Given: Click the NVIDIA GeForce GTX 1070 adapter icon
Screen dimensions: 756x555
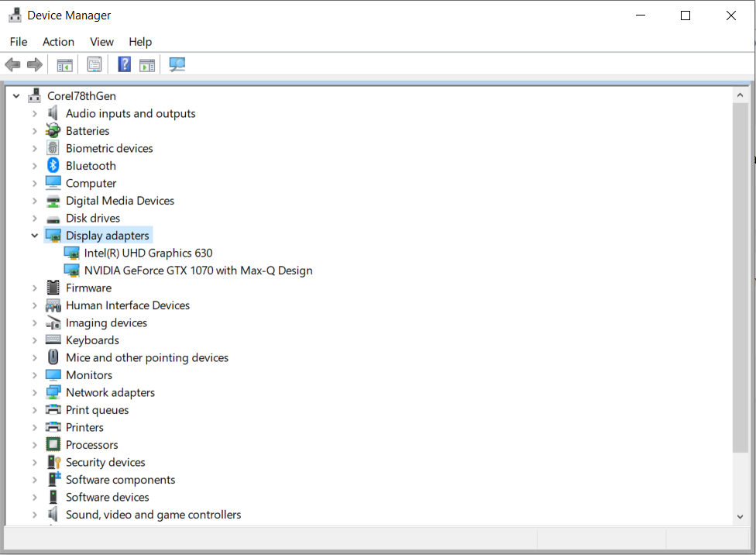Looking at the screenshot, I should [71, 271].
